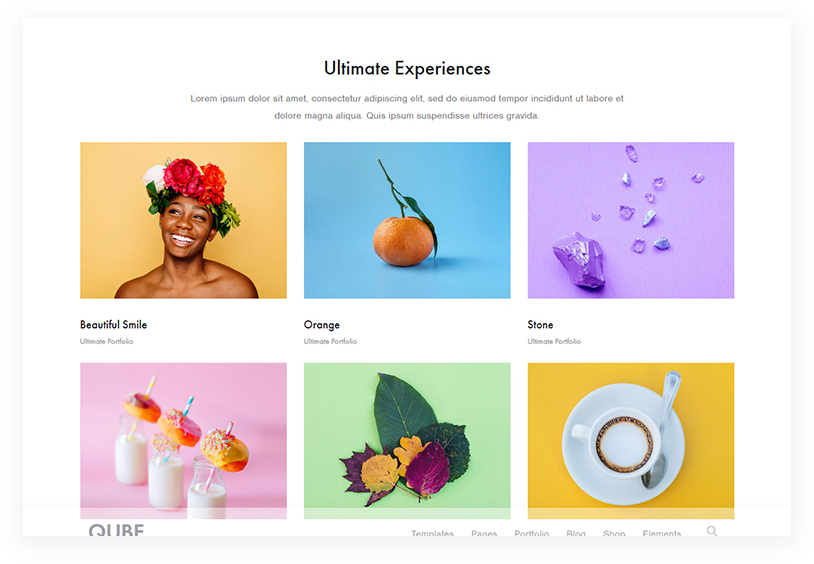Screen dimensions: 814x564
Task: Open the orange fruit thumbnail
Action: (407, 220)
